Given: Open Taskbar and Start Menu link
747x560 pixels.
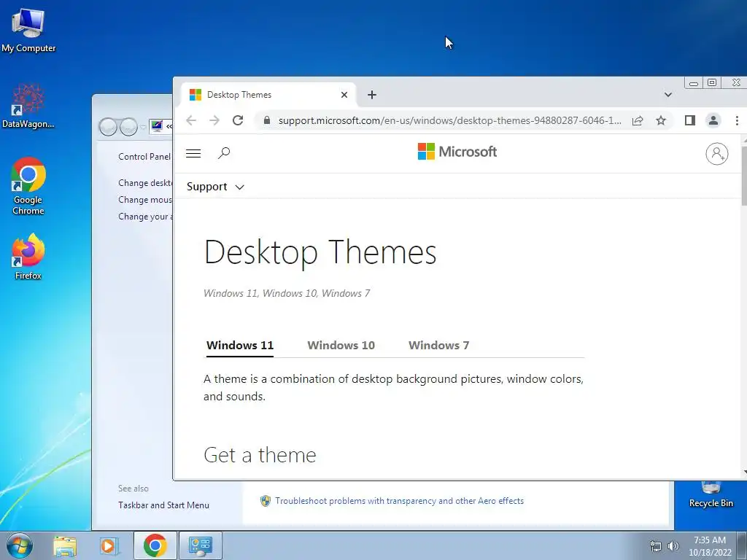Looking at the screenshot, I should point(163,505).
